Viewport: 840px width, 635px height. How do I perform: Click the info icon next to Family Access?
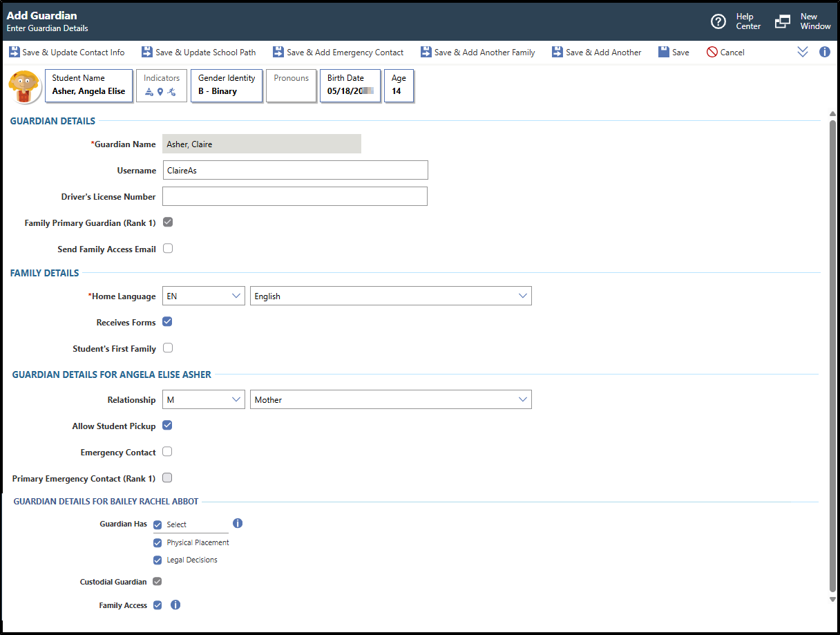[x=175, y=605]
